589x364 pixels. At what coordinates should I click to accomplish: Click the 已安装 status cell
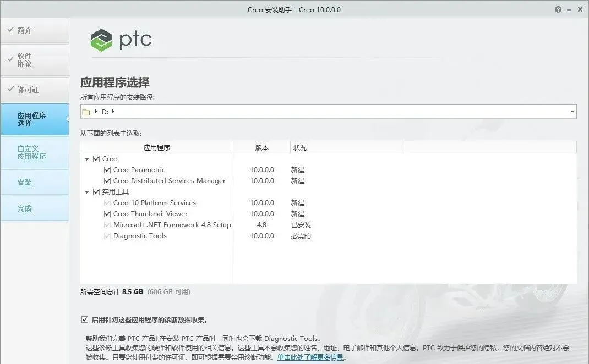point(301,225)
